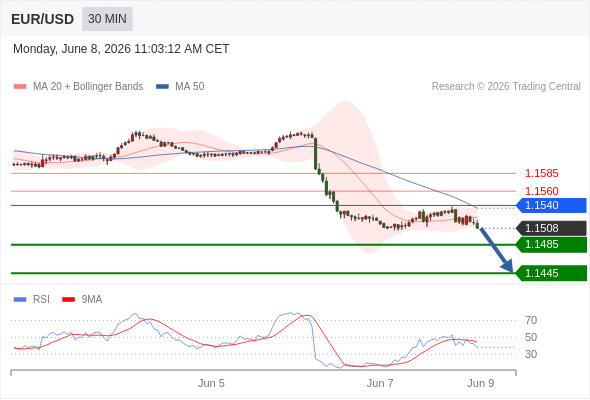Viewport: 590px width, 400px height.
Task: Click the green 1.1485 support tag
Action: point(551,245)
